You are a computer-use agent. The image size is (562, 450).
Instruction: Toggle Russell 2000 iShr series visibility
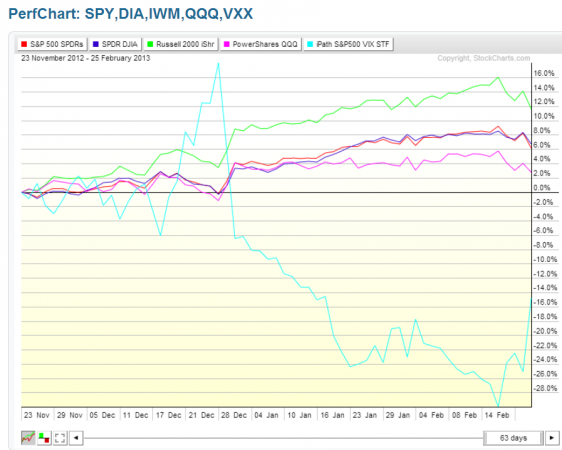point(180,44)
